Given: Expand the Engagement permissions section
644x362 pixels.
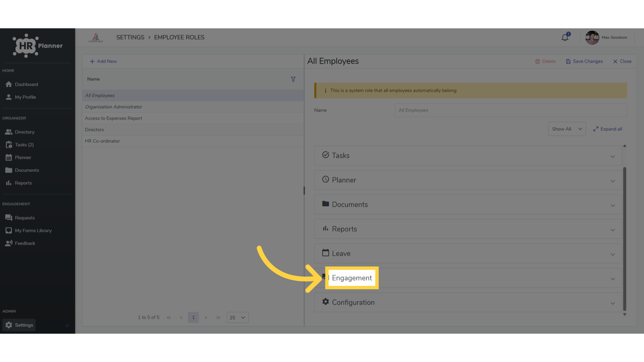Looking at the screenshot, I should 468,278.
